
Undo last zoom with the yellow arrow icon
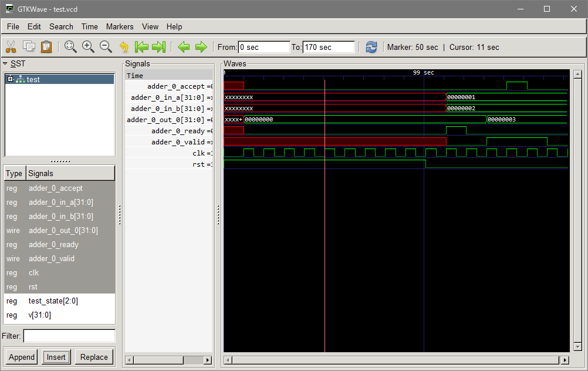click(124, 47)
